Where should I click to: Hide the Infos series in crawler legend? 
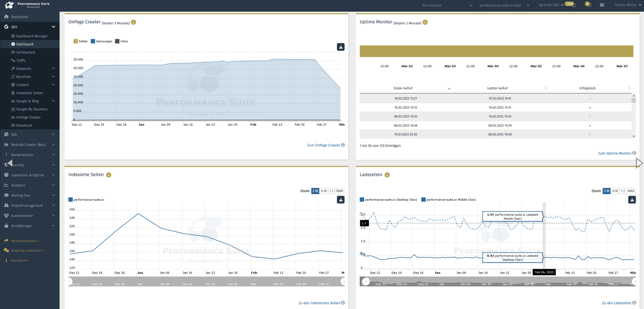point(121,41)
